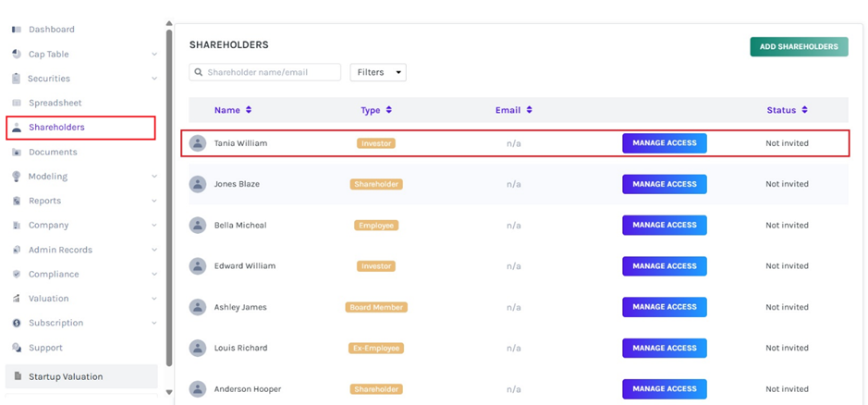
Task: Click the Subscription dollar icon
Action: click(x=17, y=324)
